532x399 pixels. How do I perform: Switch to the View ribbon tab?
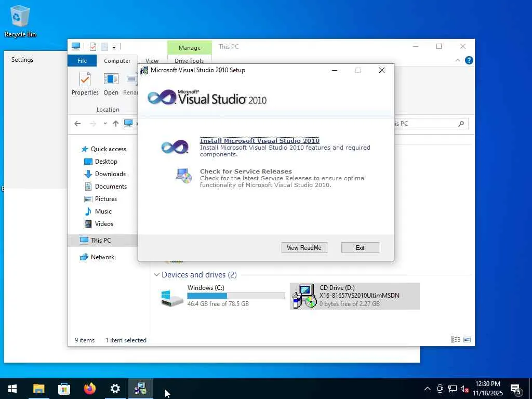point(152,61)
